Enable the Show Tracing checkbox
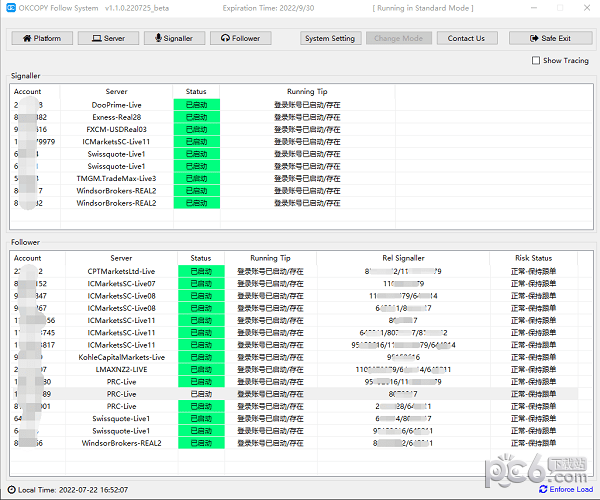 click(537, 61)
